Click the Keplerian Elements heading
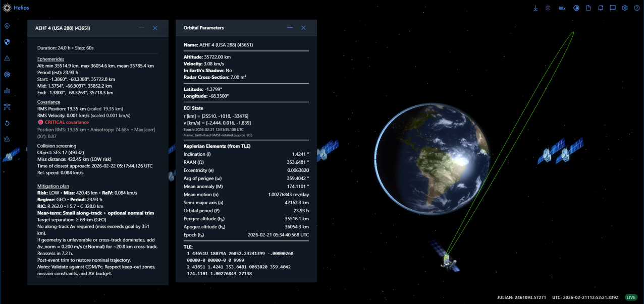This screenshot has width=644, height=304. coord(217,146)
